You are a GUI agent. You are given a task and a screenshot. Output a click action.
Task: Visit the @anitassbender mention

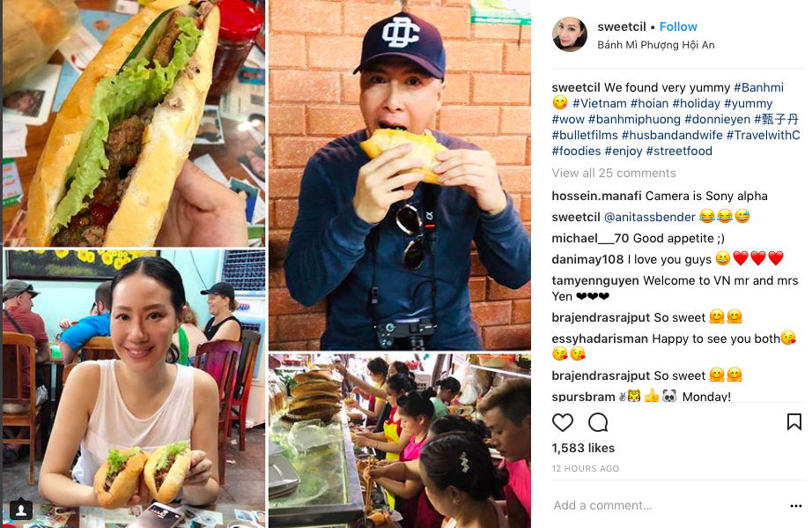[649, 217]
